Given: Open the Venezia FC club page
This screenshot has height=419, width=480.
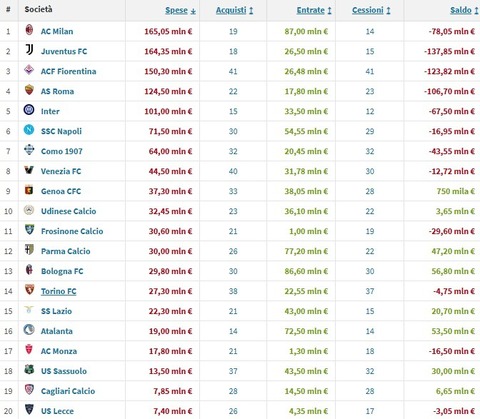Looking at the screenshot, I should click(x=61, y=171).
